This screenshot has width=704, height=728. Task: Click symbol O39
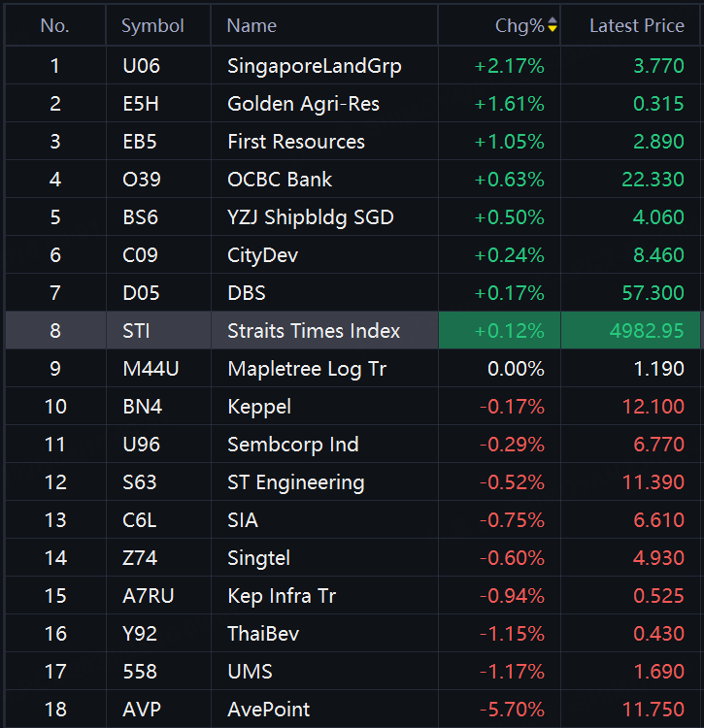[x=142, y=180]
